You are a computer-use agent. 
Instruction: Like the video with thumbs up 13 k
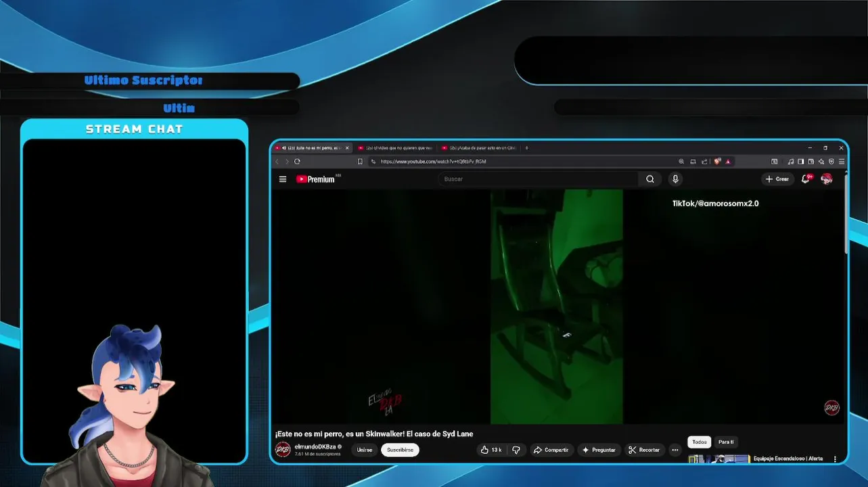click(x=491, y=450)
